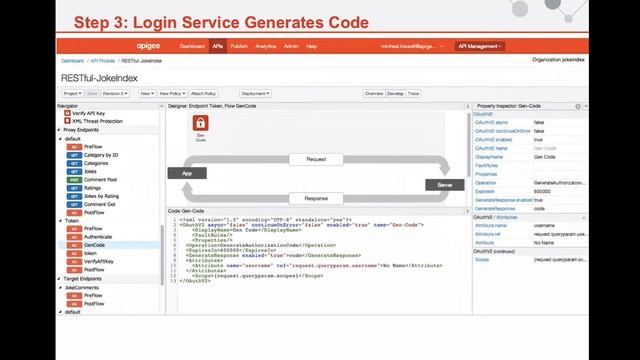Screen dimensions: 640x360
Task: Open the API Management dropdown
Action: [x=480, y=46]
